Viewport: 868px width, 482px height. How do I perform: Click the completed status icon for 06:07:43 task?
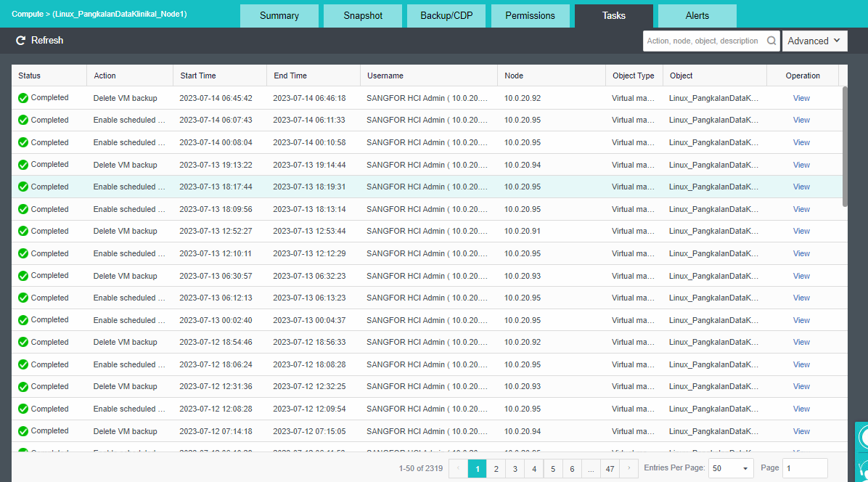click(23, 120)
